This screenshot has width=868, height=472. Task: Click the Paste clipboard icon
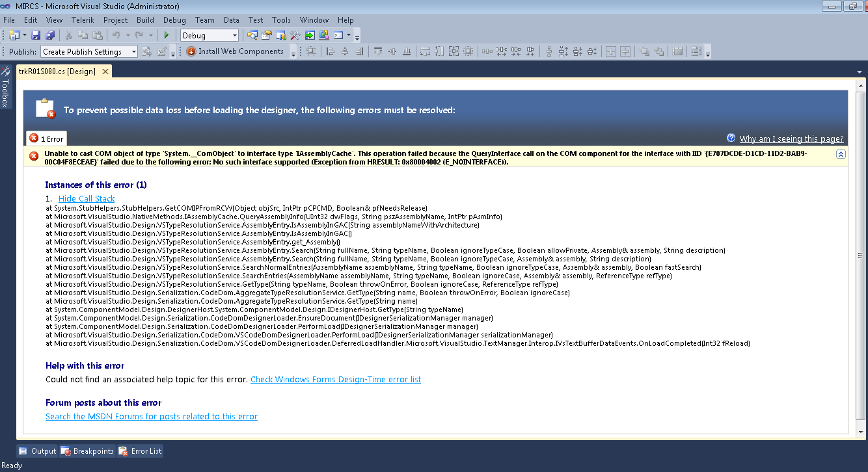coord(98,35)
